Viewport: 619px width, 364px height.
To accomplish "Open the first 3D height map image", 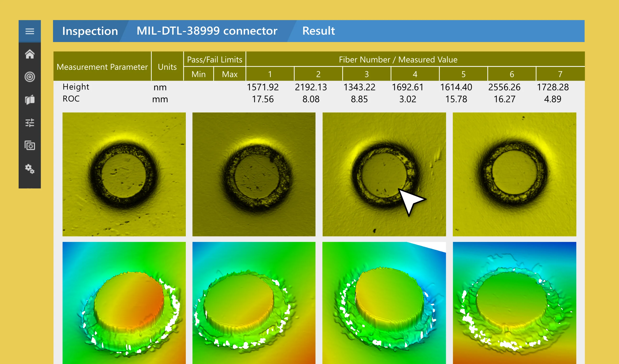I will [124, 303].
